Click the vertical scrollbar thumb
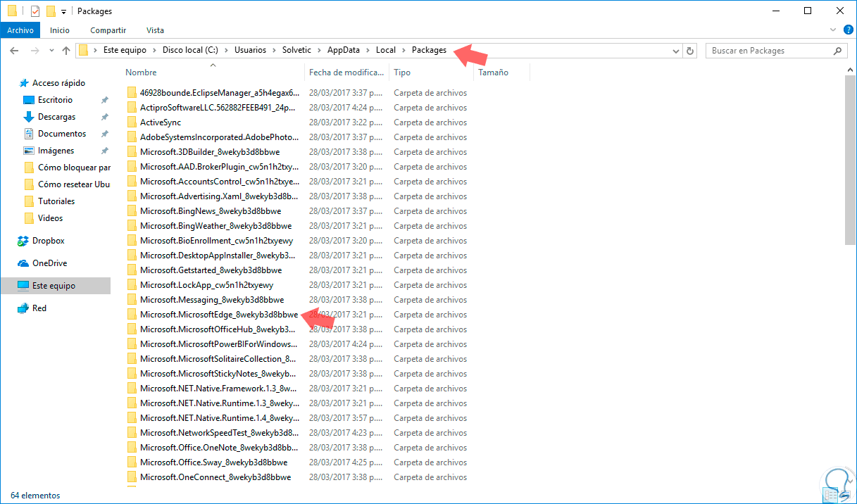Image resolution: width=857 pixels, height=504 pixels. [851, 159]
